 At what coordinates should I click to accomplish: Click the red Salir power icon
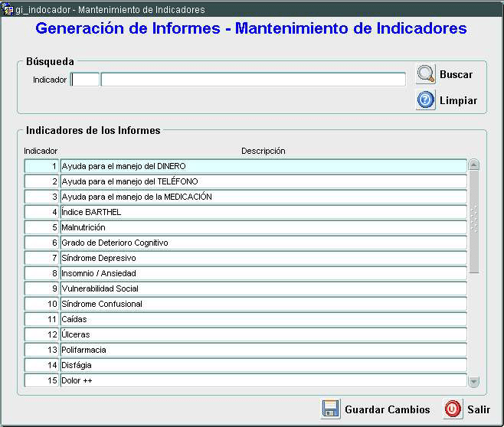tap(453, 409)
